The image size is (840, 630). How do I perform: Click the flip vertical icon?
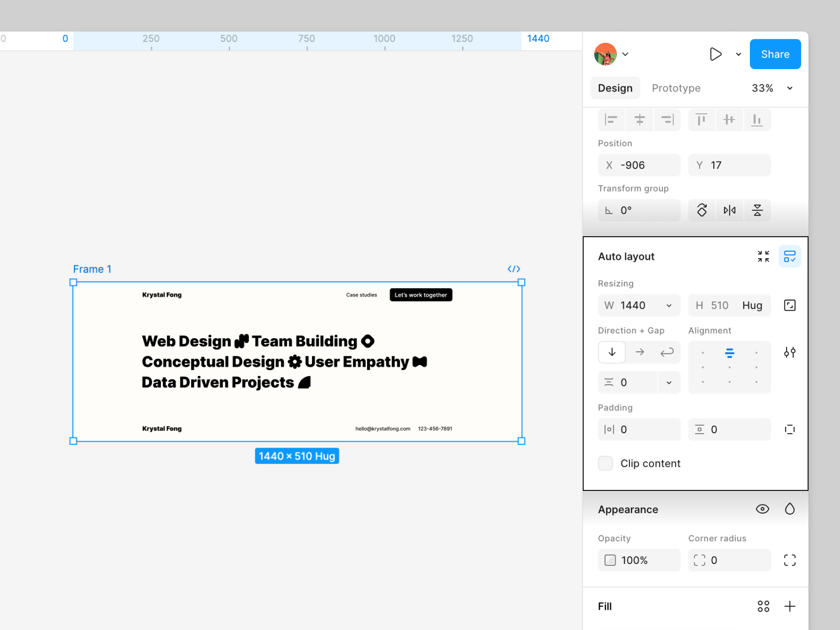pos(757,210)
